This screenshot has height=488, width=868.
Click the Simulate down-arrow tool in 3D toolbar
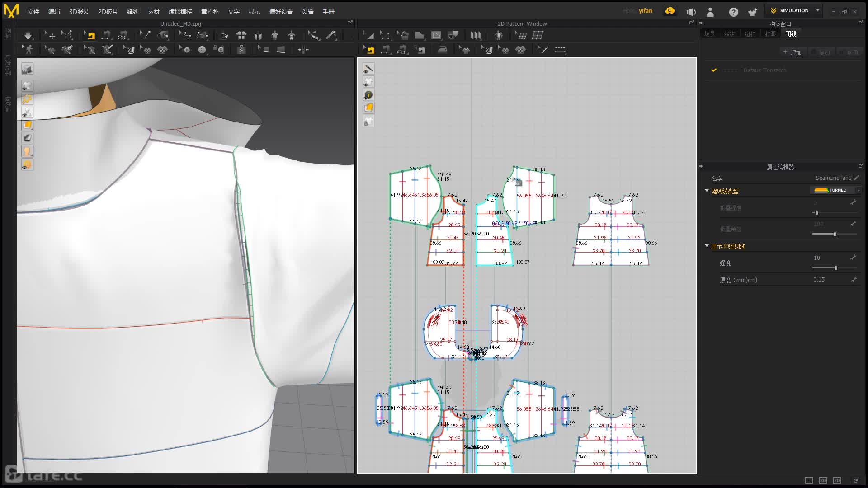[28, 35]
